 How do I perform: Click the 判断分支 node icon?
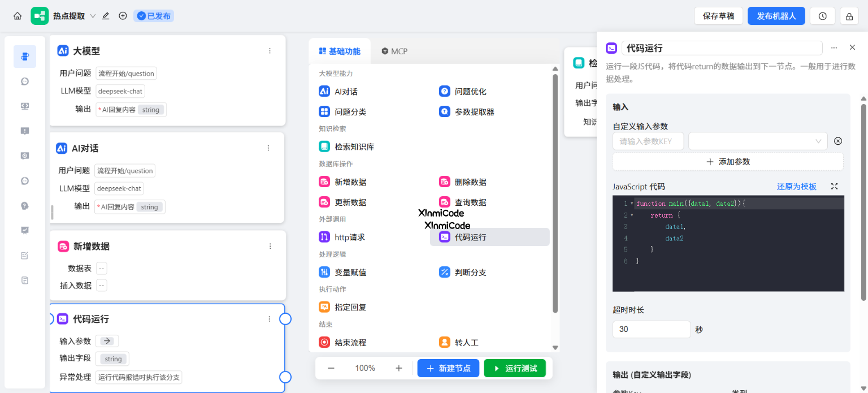coord(445,272)
